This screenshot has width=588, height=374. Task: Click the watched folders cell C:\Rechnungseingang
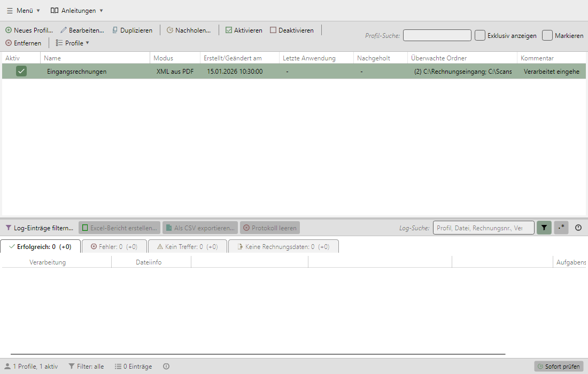point(463,72)
